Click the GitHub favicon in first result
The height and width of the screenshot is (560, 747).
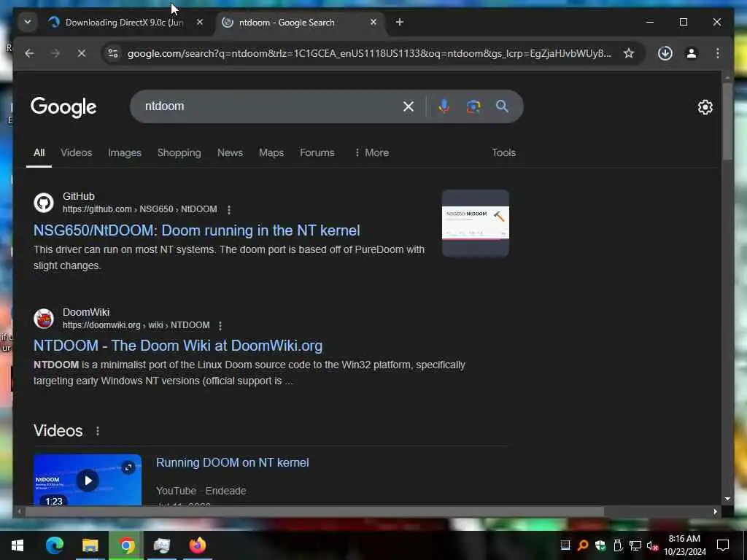pyautogui.click(x=44, y=203)
